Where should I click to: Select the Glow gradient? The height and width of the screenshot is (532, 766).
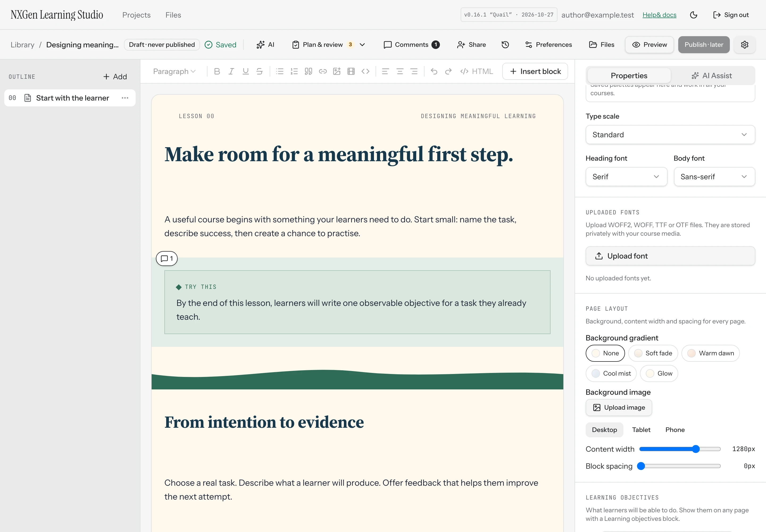(659, 374)
